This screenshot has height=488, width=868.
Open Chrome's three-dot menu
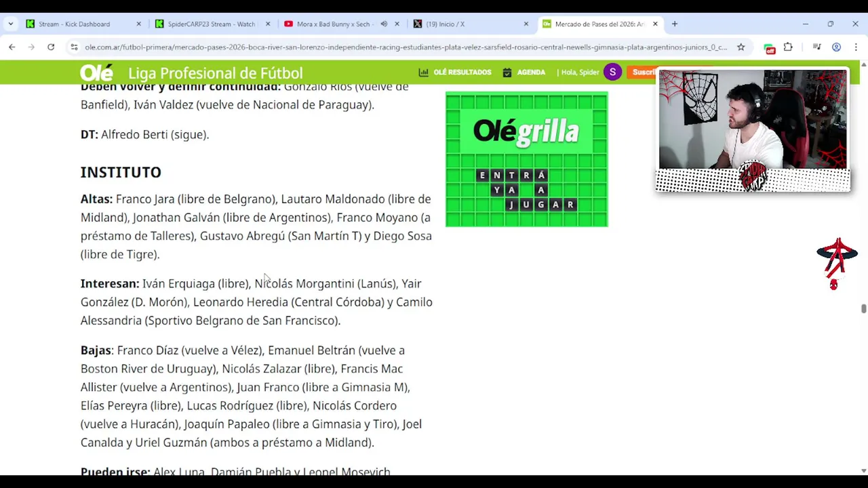coord(856,47)
